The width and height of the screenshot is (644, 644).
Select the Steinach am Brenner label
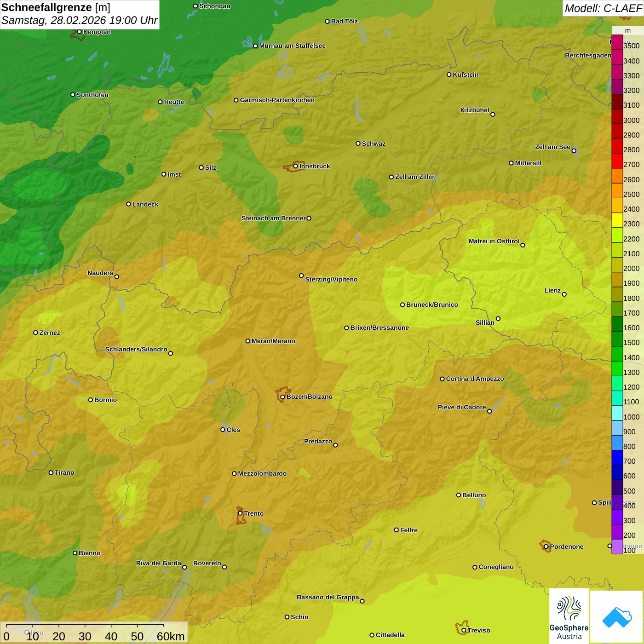(x=274, y=218)
